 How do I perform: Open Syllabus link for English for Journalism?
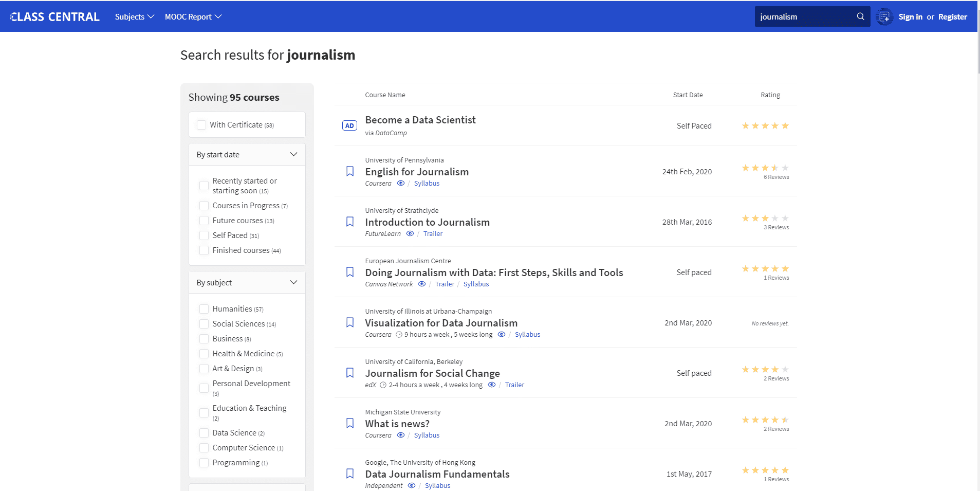click(x=427, y=183)
